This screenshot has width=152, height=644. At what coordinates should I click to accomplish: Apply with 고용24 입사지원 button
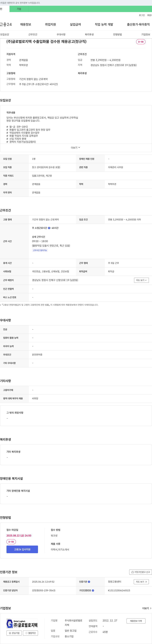pyautogui.click(x=22, y=550)
